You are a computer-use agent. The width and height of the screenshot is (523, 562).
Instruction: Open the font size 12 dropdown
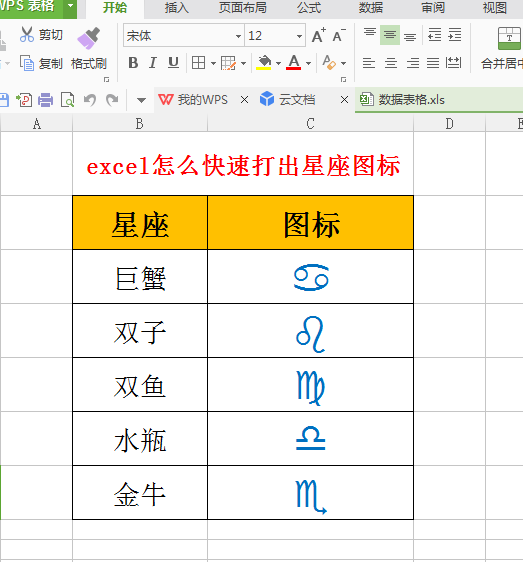(299, 36)
